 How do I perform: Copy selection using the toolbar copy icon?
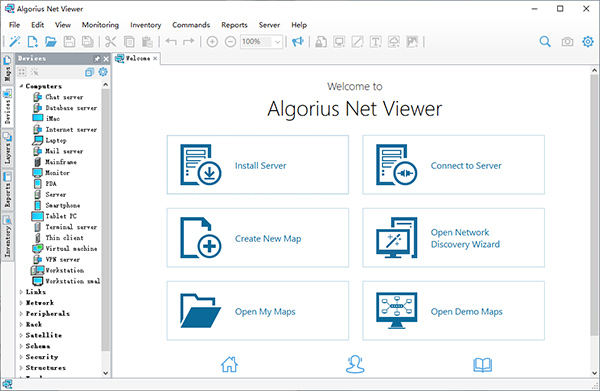[129, 41]
